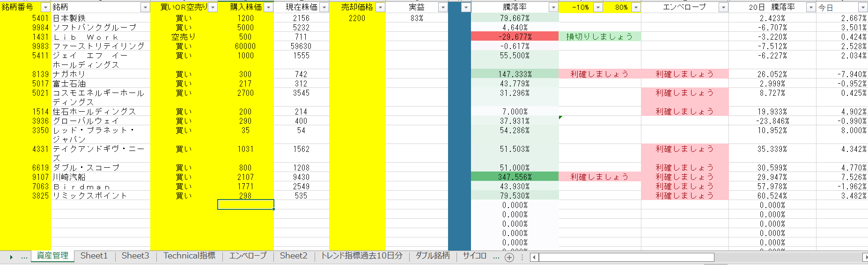Add a new sheet with plus icon
The width and height of the screenshot is (868, 265).
click(x=509, y=257)
